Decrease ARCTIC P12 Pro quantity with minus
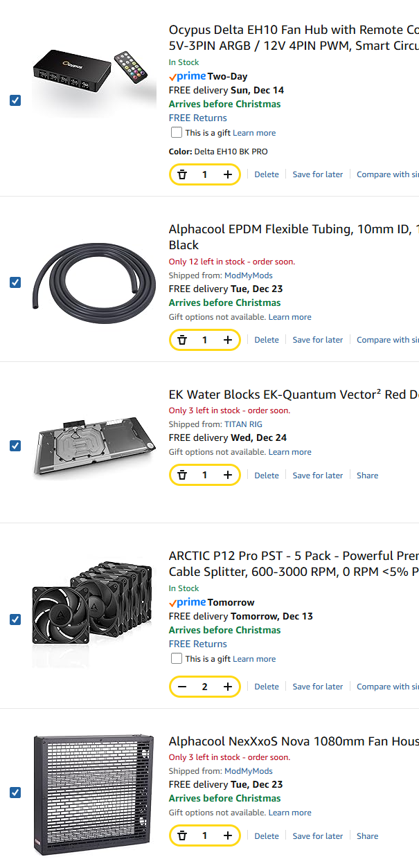The width and height of the screenshot is (419, 868). point(182,687)
